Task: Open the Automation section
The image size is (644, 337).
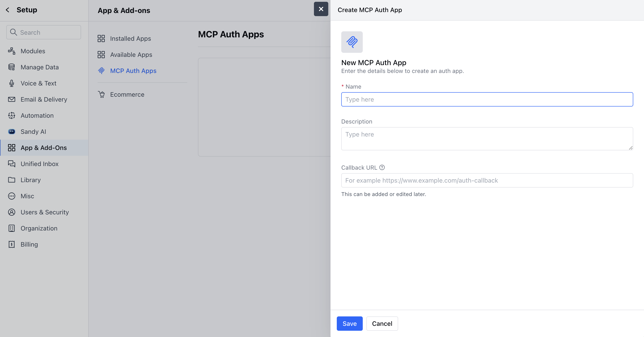Action: [x=44, y=115]
